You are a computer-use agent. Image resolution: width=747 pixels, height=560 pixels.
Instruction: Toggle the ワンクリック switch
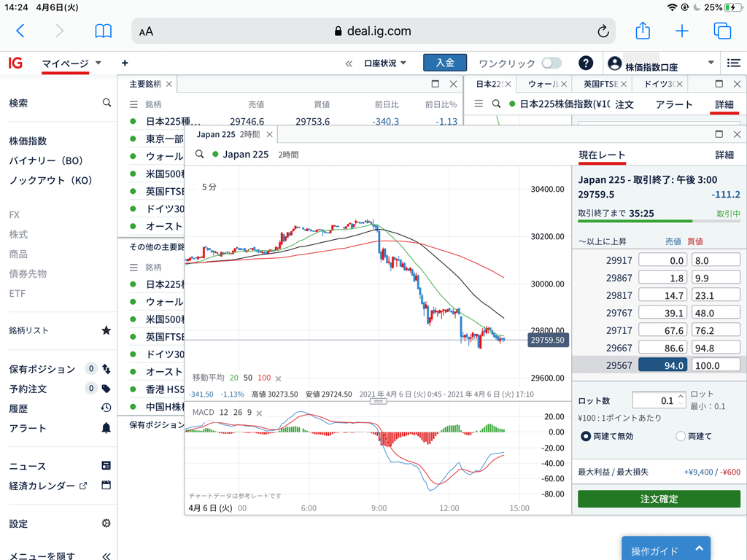tap(551, 63)
